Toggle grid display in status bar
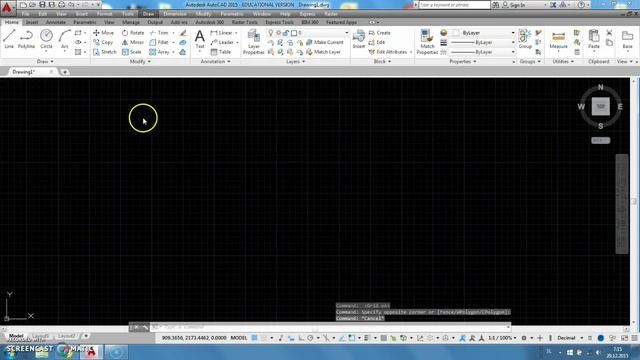 (x=254, y=338)
